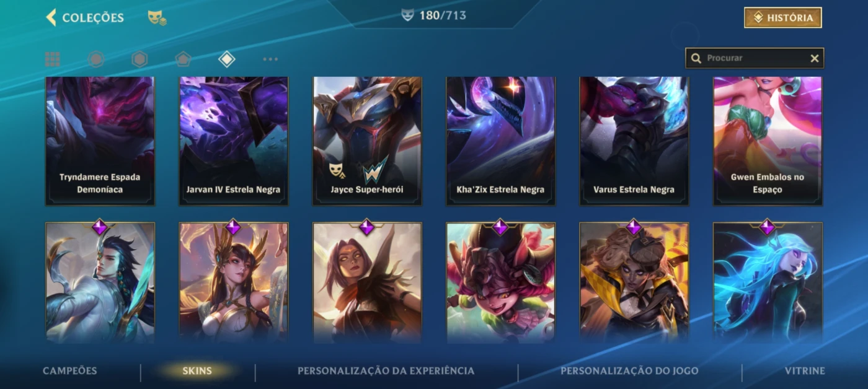Click the História button
The width and height of the screenshot is (868, 389).
pos(783,18)
